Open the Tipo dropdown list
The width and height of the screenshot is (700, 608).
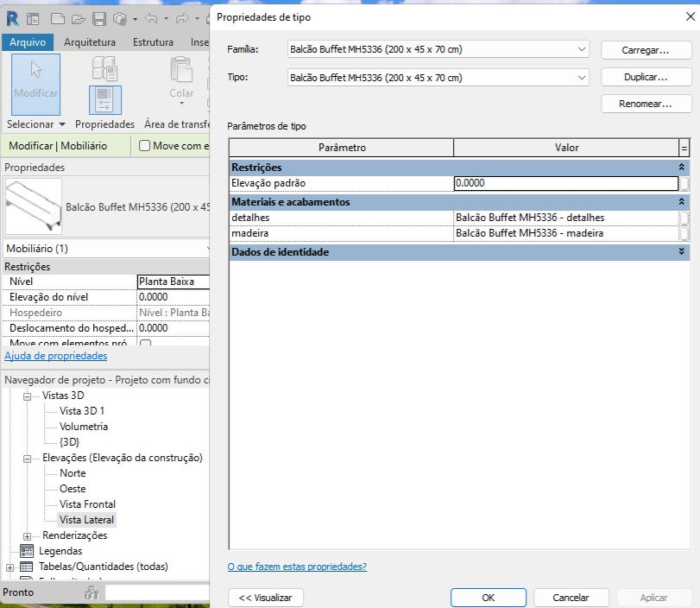[438, 77]
